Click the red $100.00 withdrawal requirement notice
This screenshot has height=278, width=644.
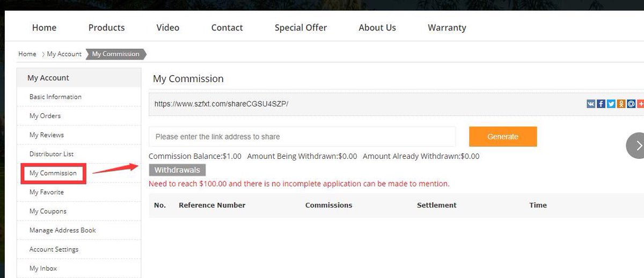pyautogui.click(x=299, y=184)
